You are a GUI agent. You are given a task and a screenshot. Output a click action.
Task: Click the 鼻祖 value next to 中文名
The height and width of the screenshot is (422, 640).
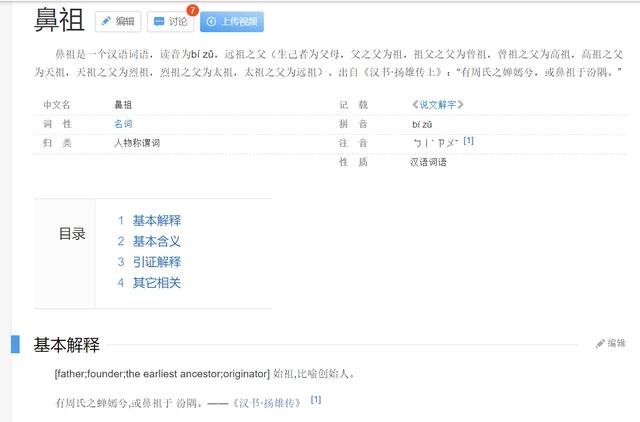(123, 105)
